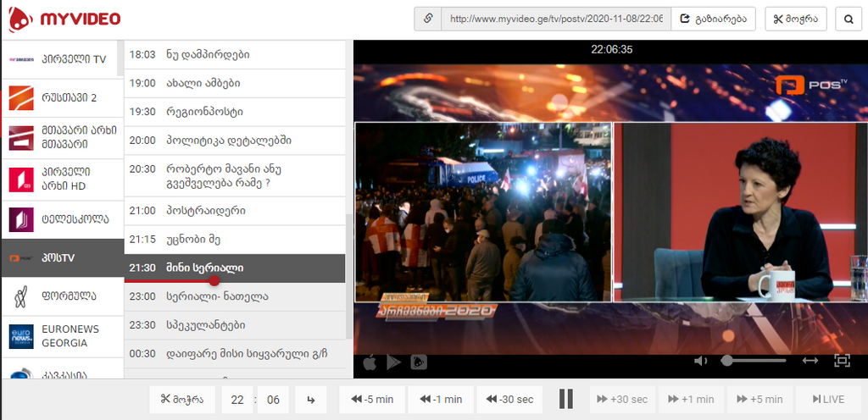Screen dimensions: 868x420
Task: Click the volume slider
Action: click(754, 361)
